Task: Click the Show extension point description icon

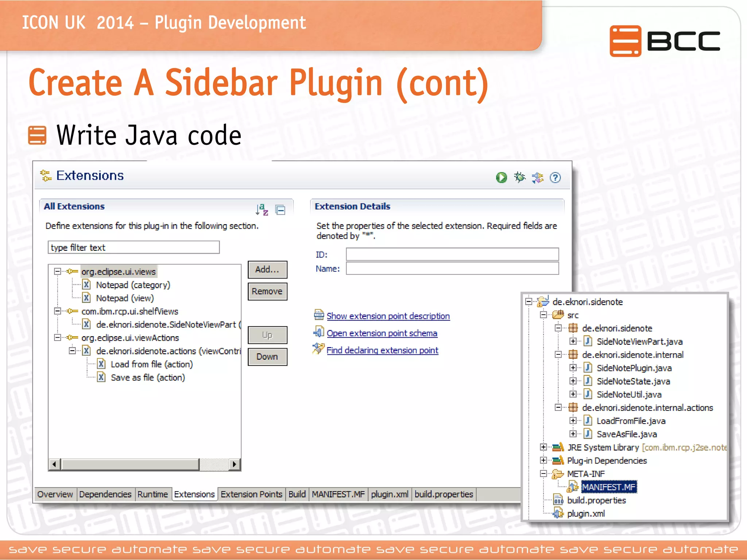Action: tap(319, 315)
